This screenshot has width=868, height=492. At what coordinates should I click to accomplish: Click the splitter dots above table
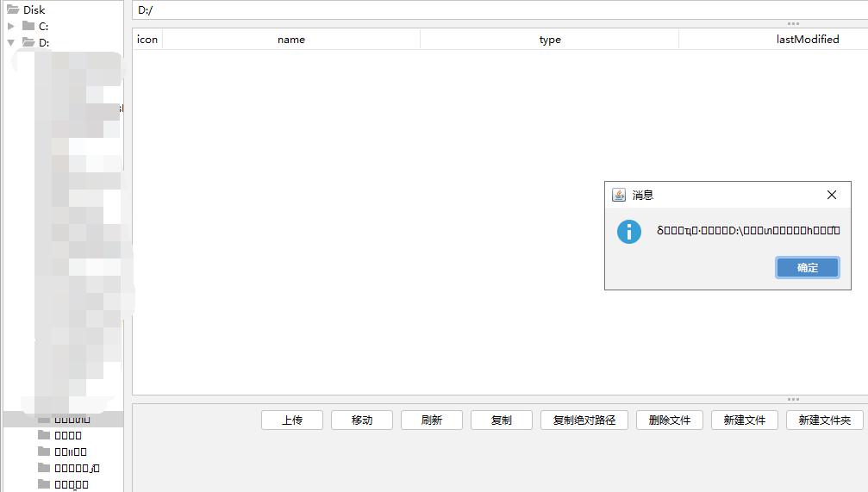(x=793, y=24)
